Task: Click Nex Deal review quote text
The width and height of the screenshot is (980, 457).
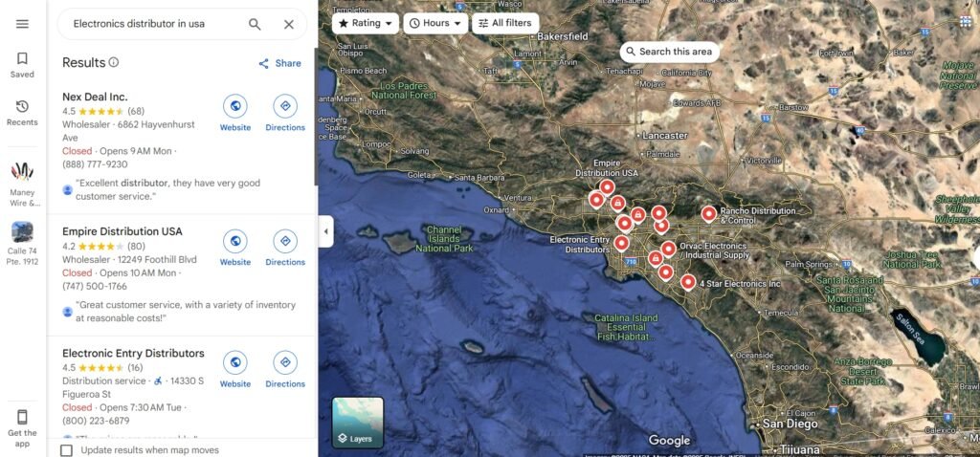Action: pyautogui.click(x=168, y=190)
